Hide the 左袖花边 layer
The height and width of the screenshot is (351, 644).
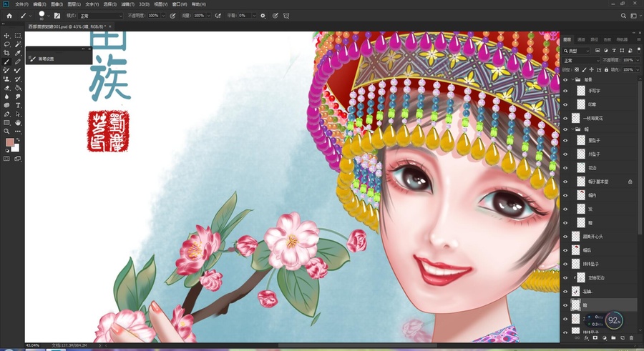[x=565, y=277]
